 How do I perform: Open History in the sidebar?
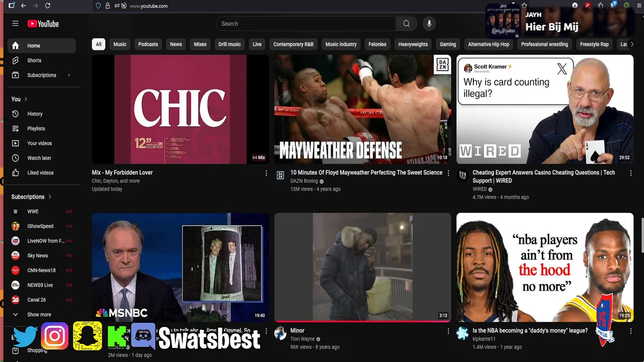click(x=41, y=114)
